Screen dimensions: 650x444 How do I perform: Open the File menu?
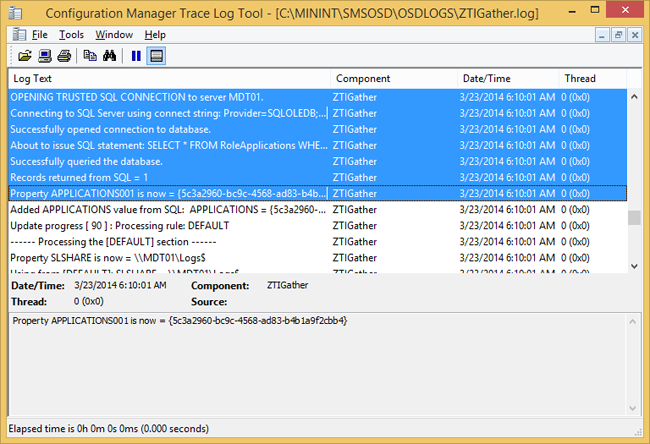coord(39,34)
